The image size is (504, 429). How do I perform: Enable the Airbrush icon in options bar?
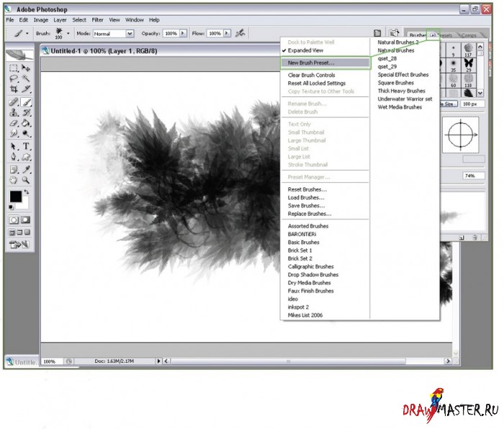pyautogui.click(x=240, y=33)
